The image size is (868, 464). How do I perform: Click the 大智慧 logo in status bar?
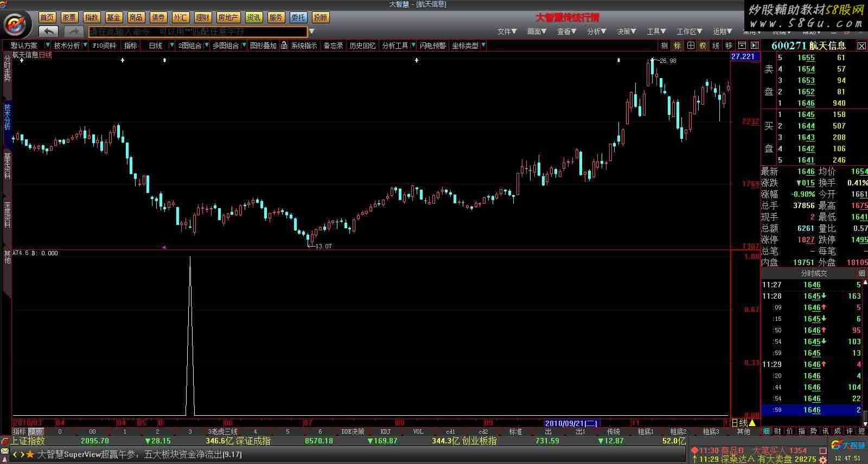(x=848, y=445)
